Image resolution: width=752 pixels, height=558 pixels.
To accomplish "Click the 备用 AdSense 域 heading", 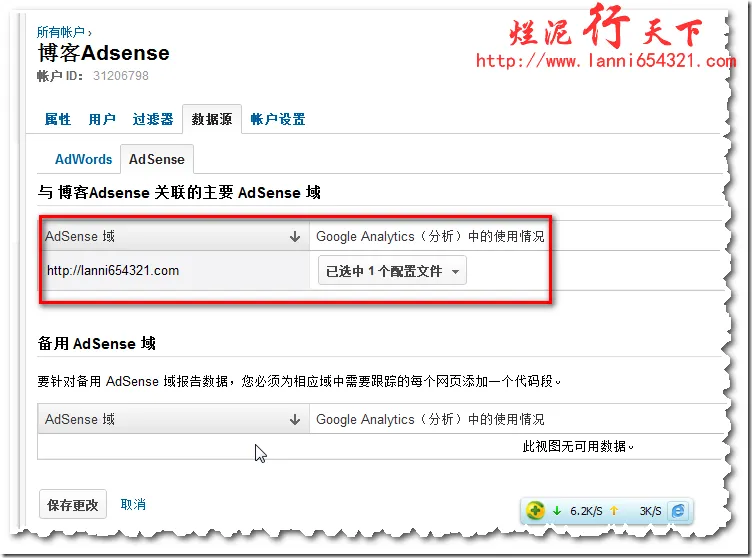I will click(96, 344).
